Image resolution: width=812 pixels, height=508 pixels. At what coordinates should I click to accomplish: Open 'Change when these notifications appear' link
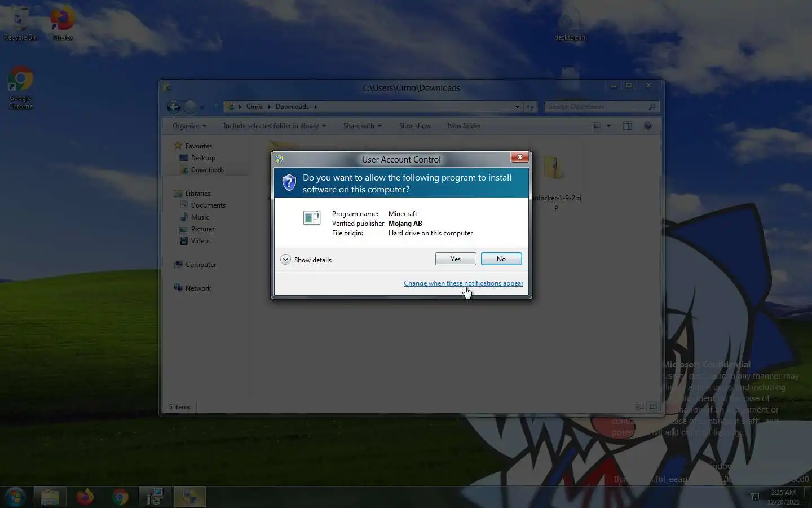[x=464, y=283]
